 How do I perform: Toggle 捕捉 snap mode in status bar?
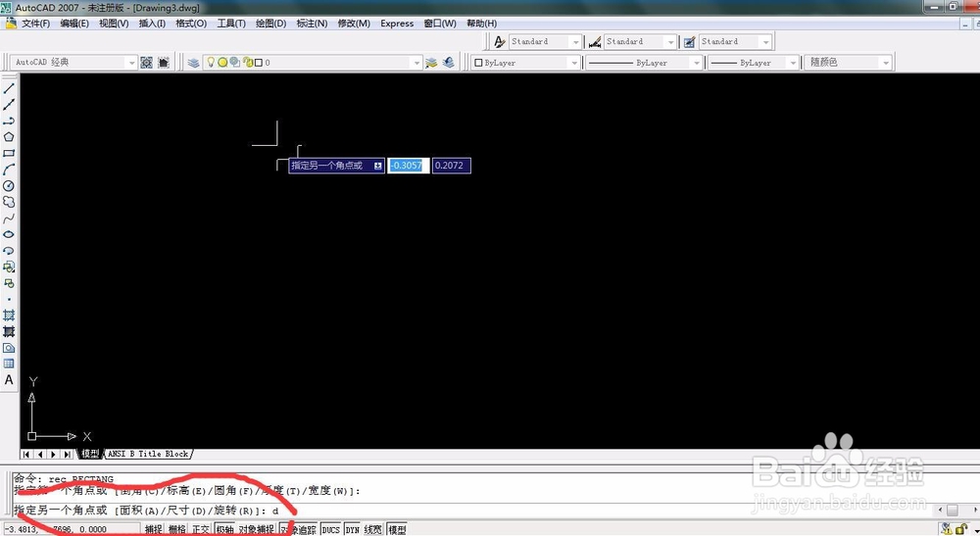point(153,529)
